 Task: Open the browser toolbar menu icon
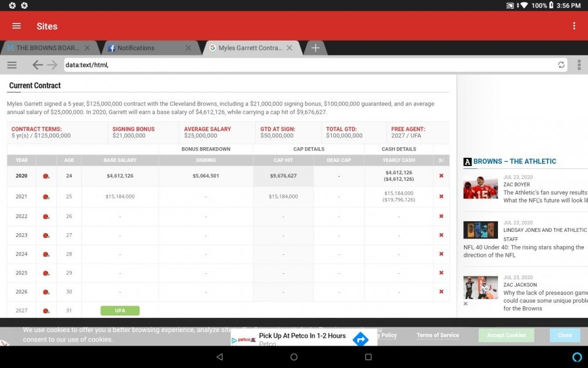point(12,65)
